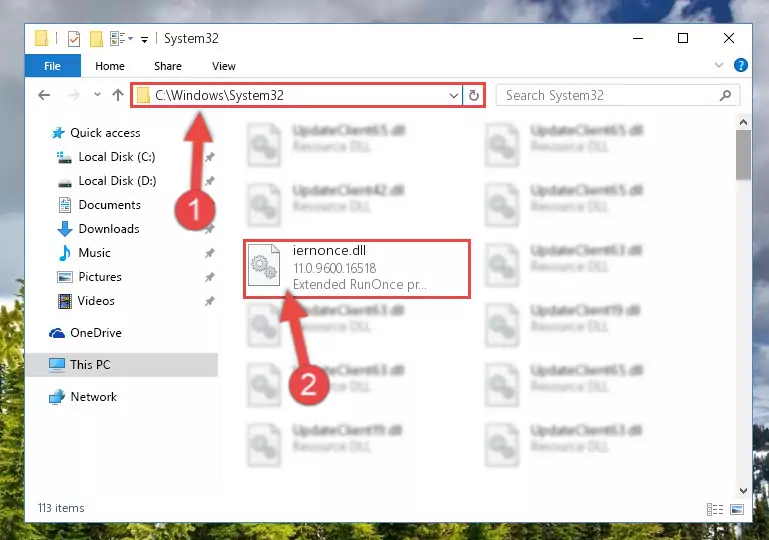
Task: Expand the address bar history dropdown
Action: coord(454,95)
